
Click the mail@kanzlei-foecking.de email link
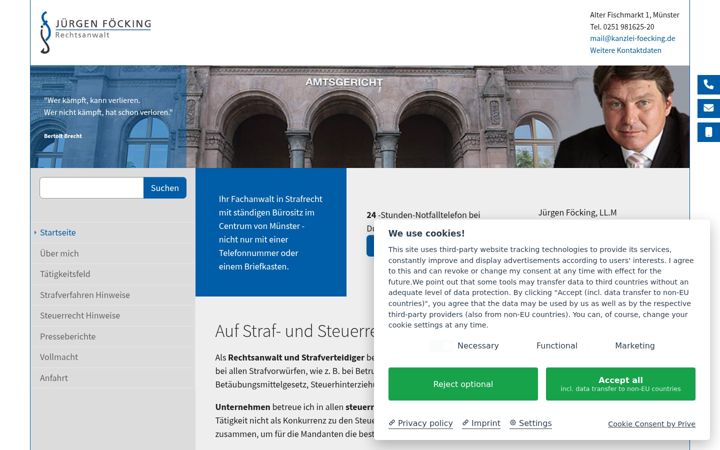pos(632,39)
